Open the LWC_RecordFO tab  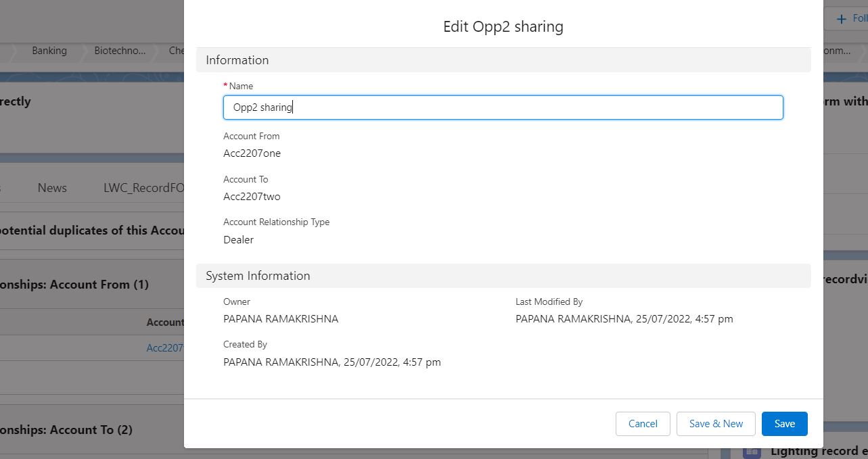tap(143, 187)
